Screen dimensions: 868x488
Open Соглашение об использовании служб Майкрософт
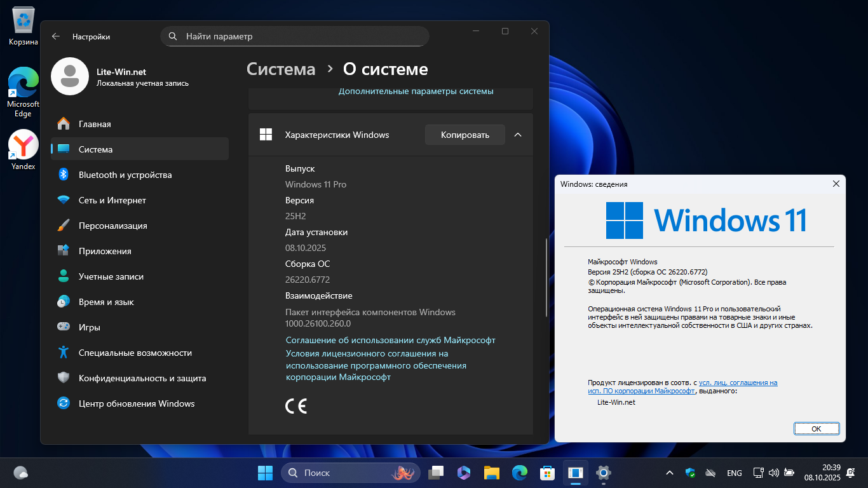click(x=390, y=340)
